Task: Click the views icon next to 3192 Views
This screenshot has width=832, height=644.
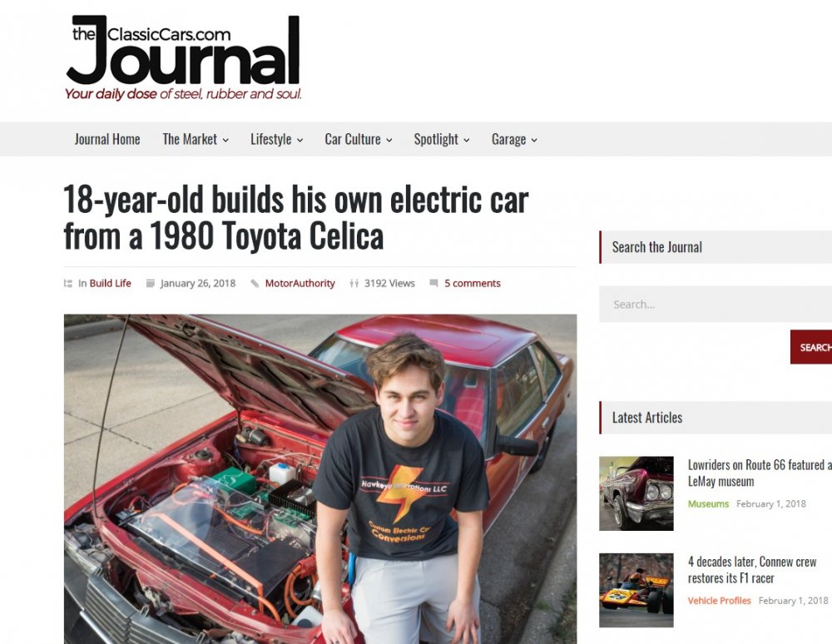Action: [x=354, y=283]
